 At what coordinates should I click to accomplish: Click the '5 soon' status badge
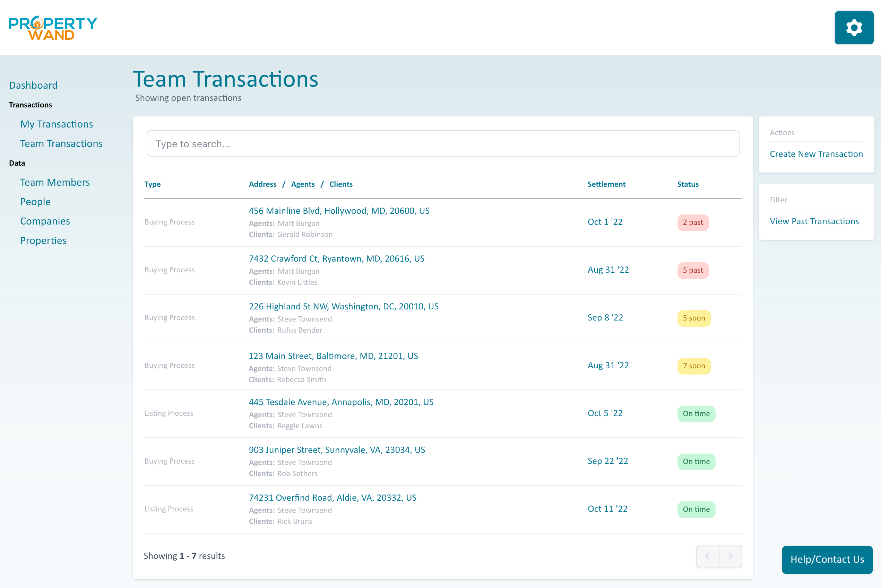[694, 318]
